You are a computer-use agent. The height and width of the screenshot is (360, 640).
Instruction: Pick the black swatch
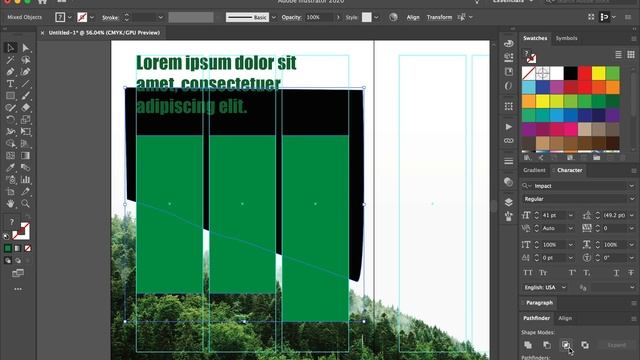(571, 73)
